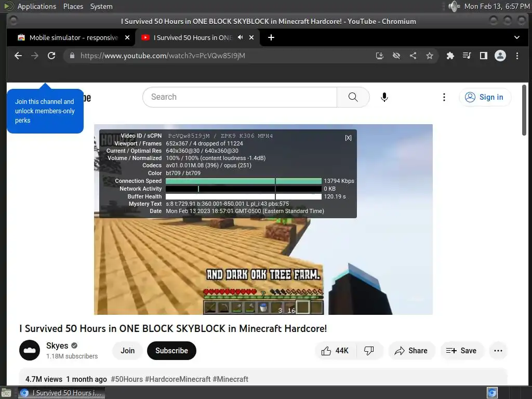The image size is (532, 399).
Task: Open the Places menu
Action: click(73, 6)
